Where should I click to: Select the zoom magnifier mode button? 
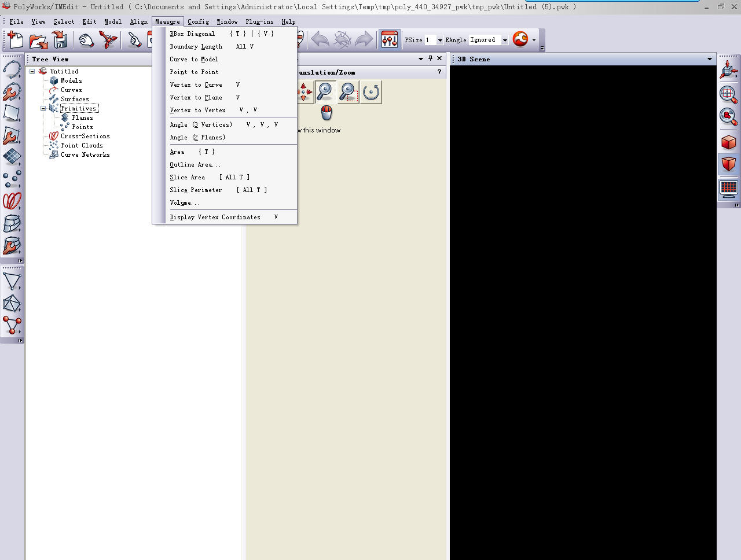point(325,92)
